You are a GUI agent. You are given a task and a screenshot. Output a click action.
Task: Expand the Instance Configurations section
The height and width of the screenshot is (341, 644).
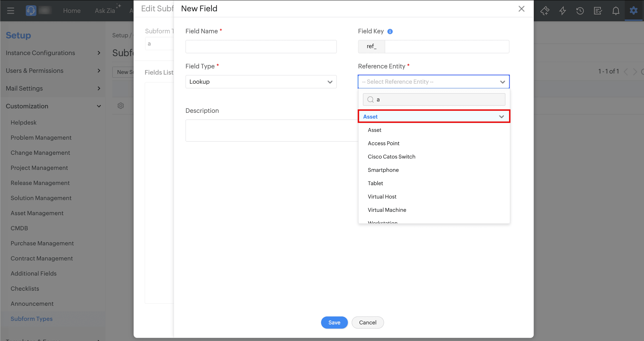53,53
